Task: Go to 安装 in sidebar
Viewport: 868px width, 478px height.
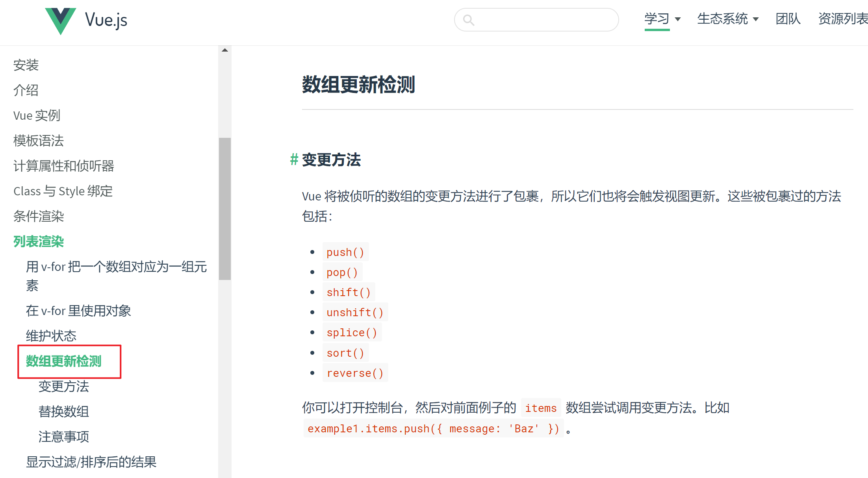Action: pyautogui.click(x=26, y=65)
